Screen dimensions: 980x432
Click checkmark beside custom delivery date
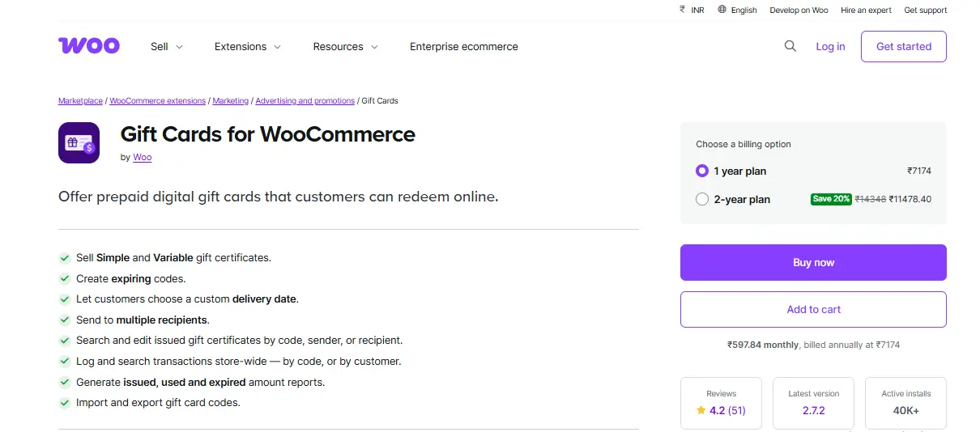(x=65, y=299)
